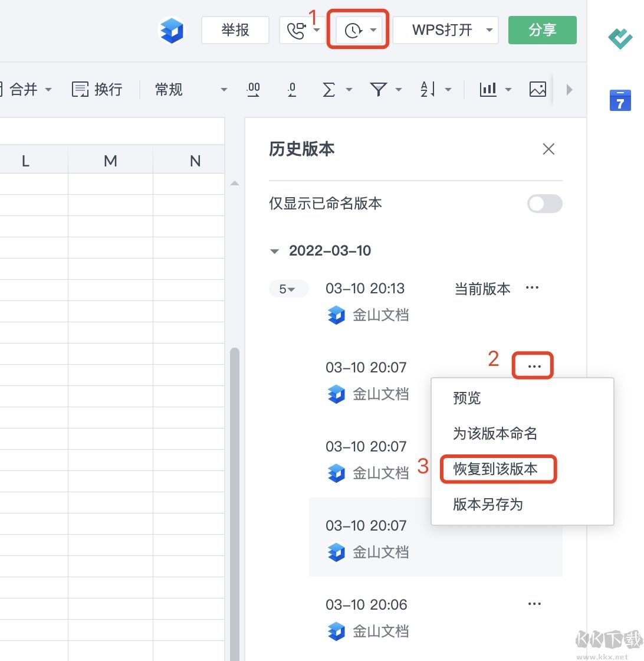This screenshot has height=661, width=644.
Task: Choose 版本另存为 in the menu
Action: (x=488, y=505)
